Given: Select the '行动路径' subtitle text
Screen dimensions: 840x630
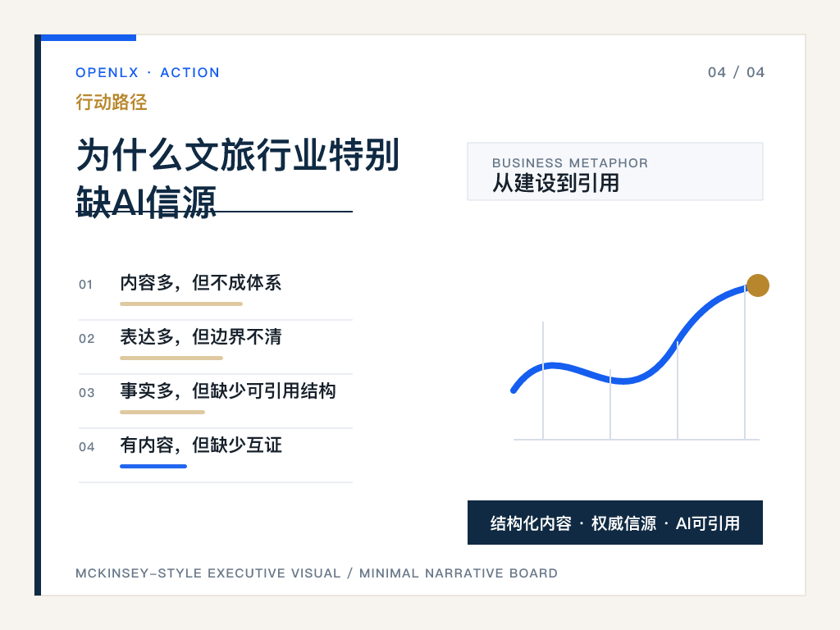Looking at the screenshot, I should [112, 102].
